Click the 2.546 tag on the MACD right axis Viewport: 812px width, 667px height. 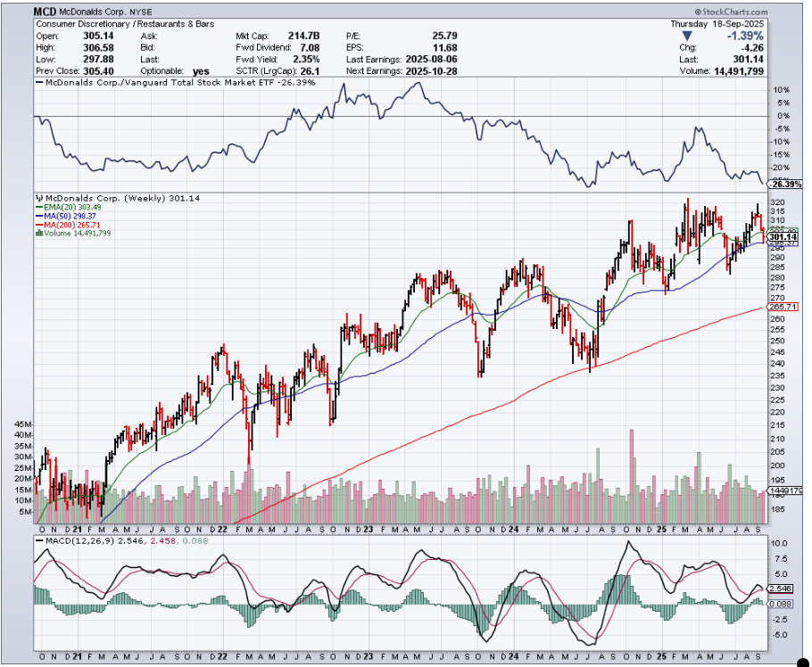781,589
